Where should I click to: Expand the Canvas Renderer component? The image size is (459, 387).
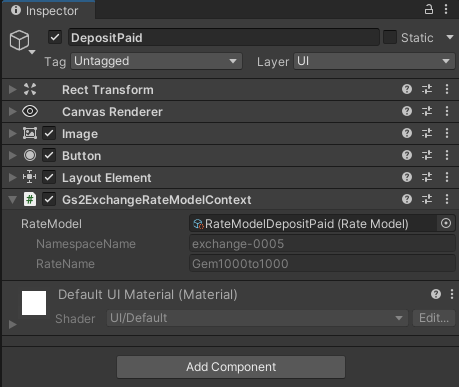13,111
